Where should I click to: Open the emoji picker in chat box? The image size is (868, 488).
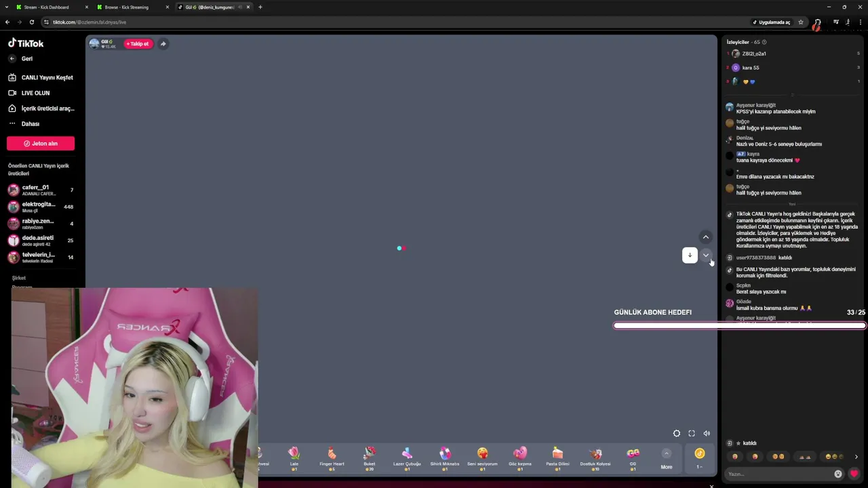click(838, 474)
